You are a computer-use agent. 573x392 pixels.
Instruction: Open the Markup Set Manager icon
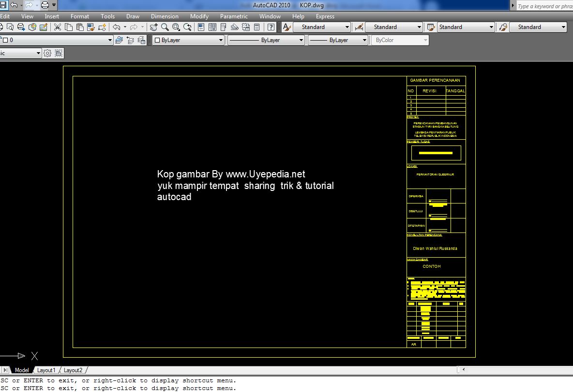[246, 27]
